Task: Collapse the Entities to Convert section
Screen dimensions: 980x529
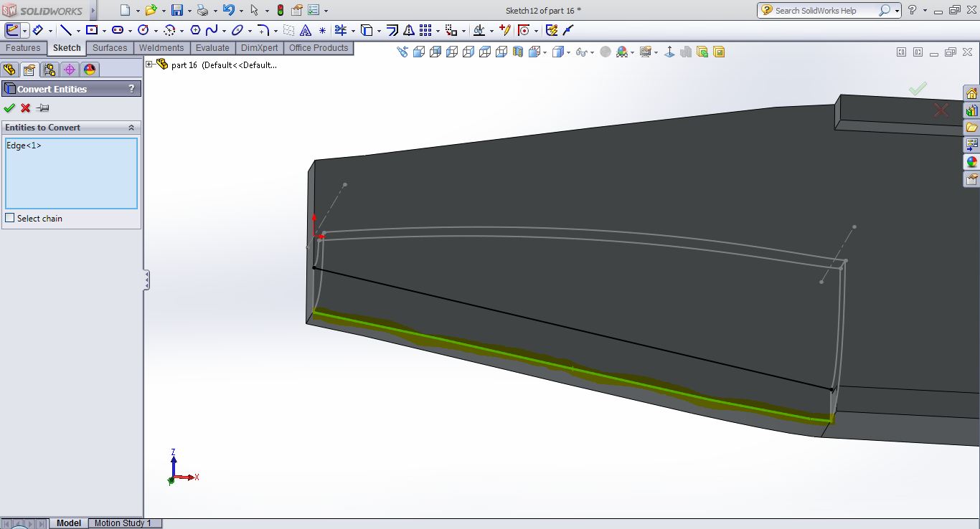Action: pos(131,128)
